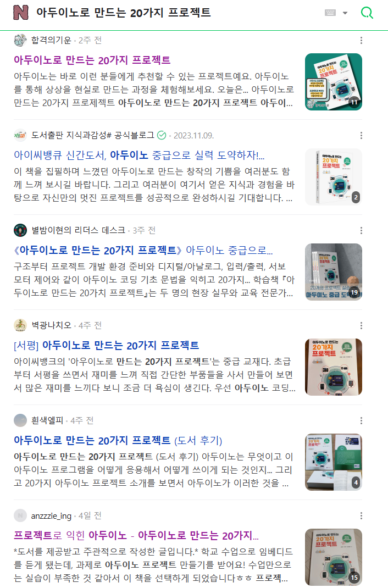The image size is (388, 588).
Task: Visit the 별밤이현의 리더스 데스크 blog name
Action: pyautogui.click(x=79, y=230)
